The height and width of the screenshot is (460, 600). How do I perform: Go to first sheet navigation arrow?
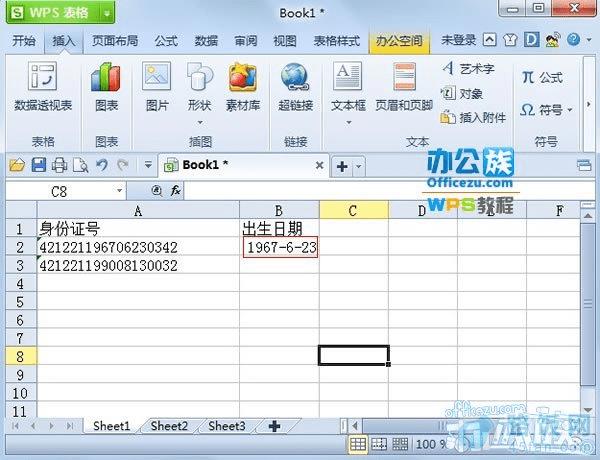click(x=15, y=426)
